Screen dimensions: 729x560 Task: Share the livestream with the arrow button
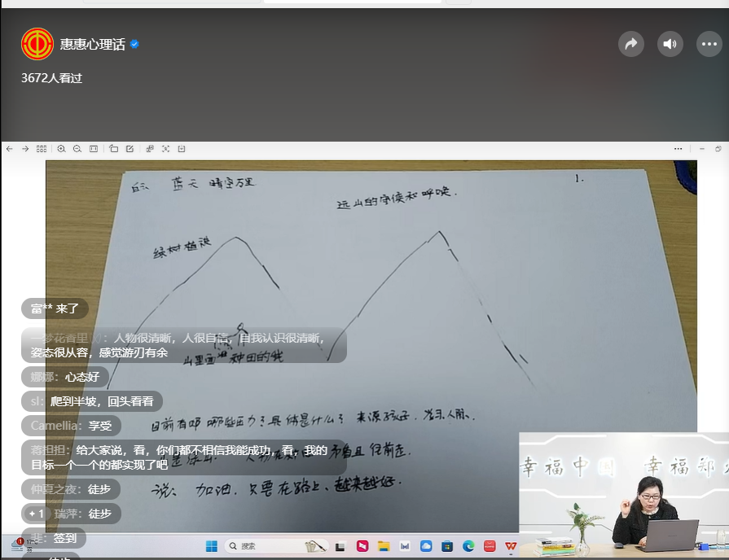tap(630, 44)
